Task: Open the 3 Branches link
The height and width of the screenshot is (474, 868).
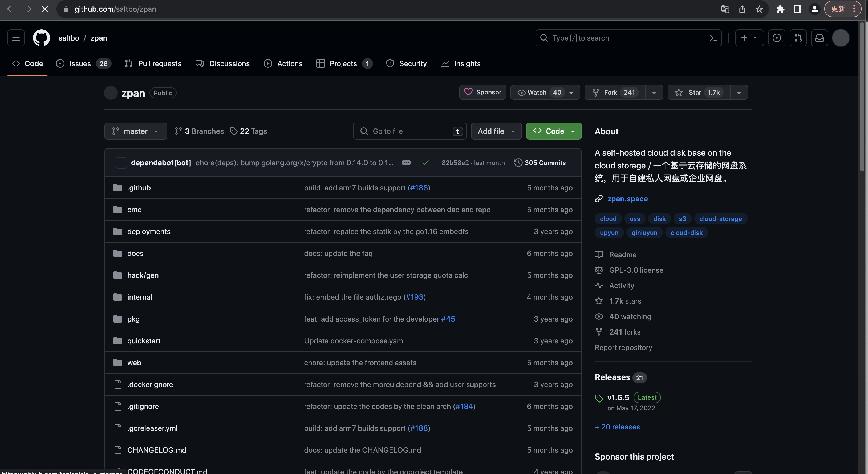Action: (x=199, y=131)
